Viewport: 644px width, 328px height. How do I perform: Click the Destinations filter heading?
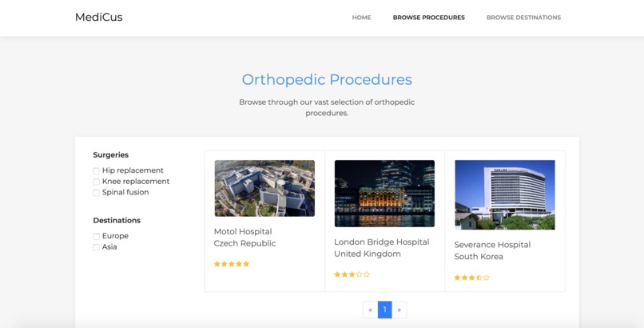click(x=117, y=220)
